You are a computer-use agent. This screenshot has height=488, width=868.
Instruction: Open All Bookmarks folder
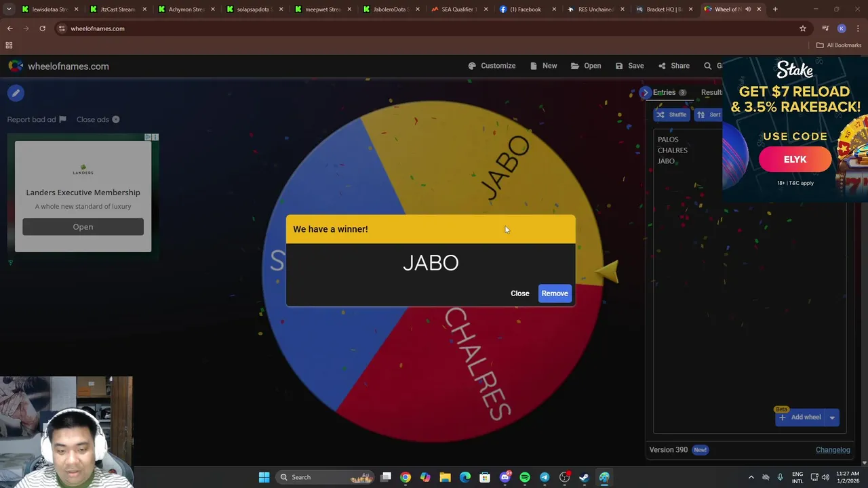coord(839,45)
